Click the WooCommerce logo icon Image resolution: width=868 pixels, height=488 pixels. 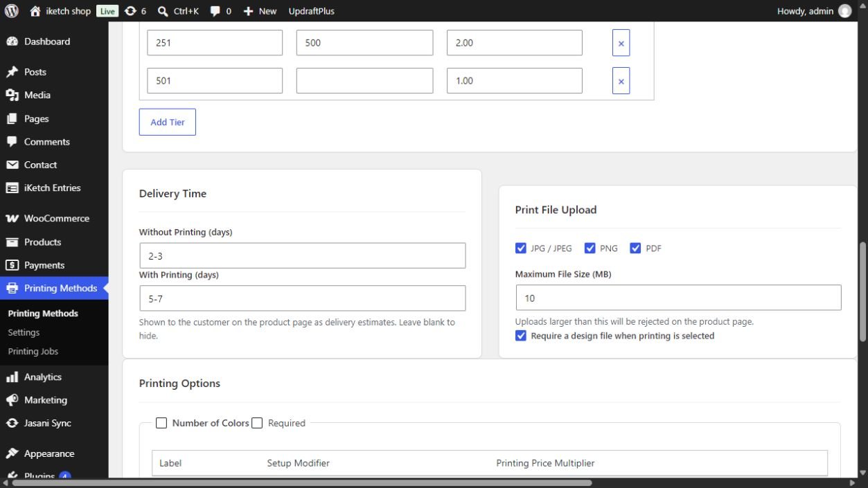12,218
